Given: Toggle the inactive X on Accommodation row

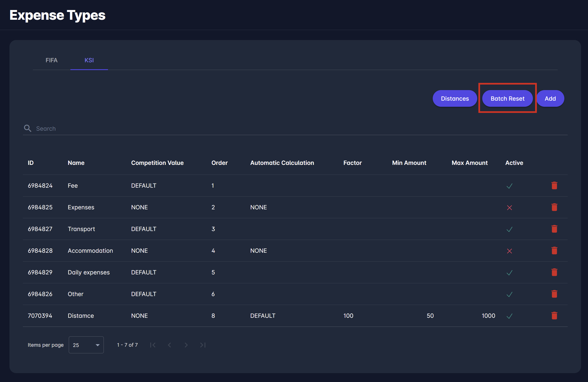Looking at the screenshot, I should click(x=509, y=251).
